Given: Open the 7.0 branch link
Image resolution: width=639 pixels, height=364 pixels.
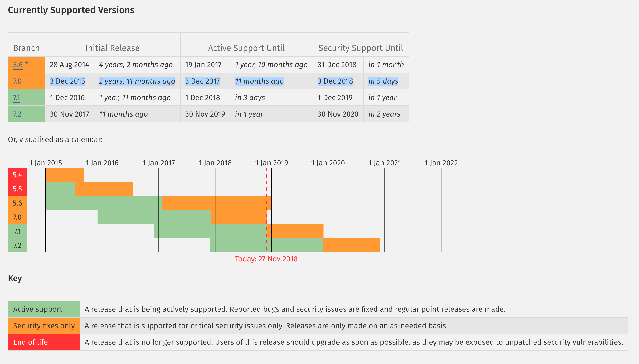Looking at the screenshot, I should [x=17, y=81].
